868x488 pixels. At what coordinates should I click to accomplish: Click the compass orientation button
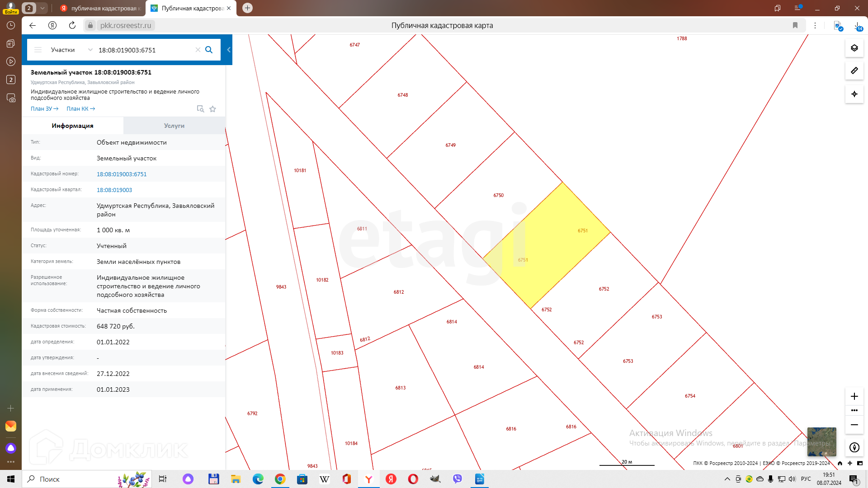point(854,447)
